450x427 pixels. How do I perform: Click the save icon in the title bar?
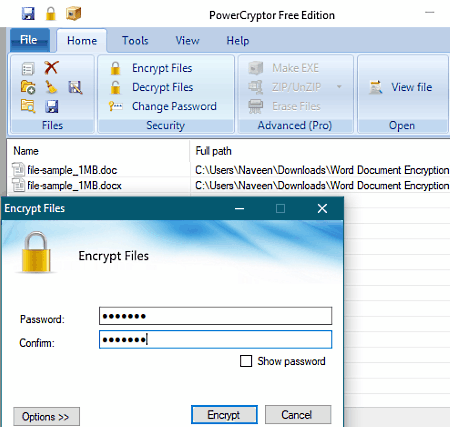(28, 14)
